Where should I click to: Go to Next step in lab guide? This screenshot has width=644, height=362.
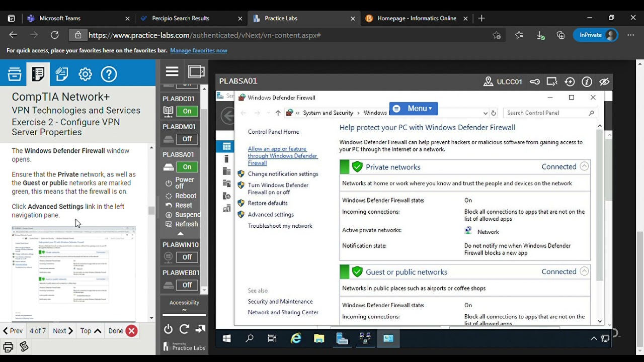point(63,331)
